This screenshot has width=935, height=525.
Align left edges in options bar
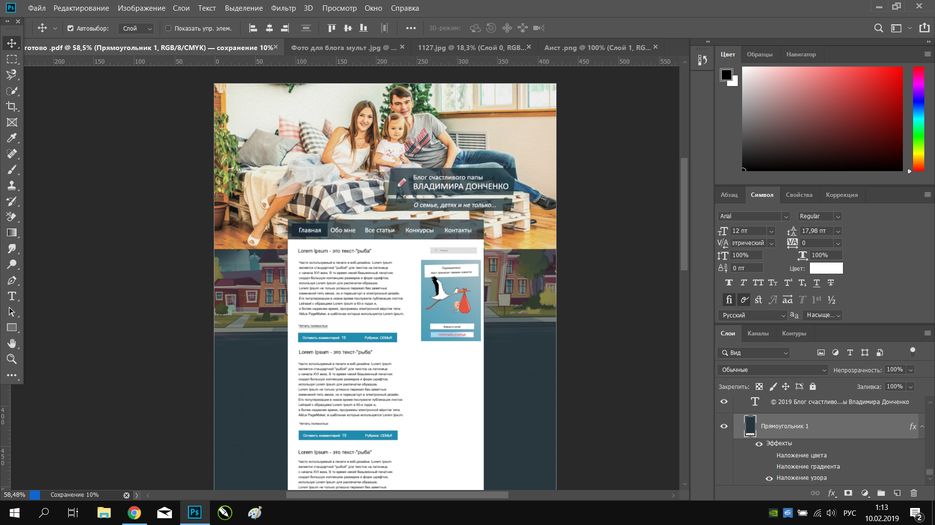pyautogui.click(x=253, y=28)
